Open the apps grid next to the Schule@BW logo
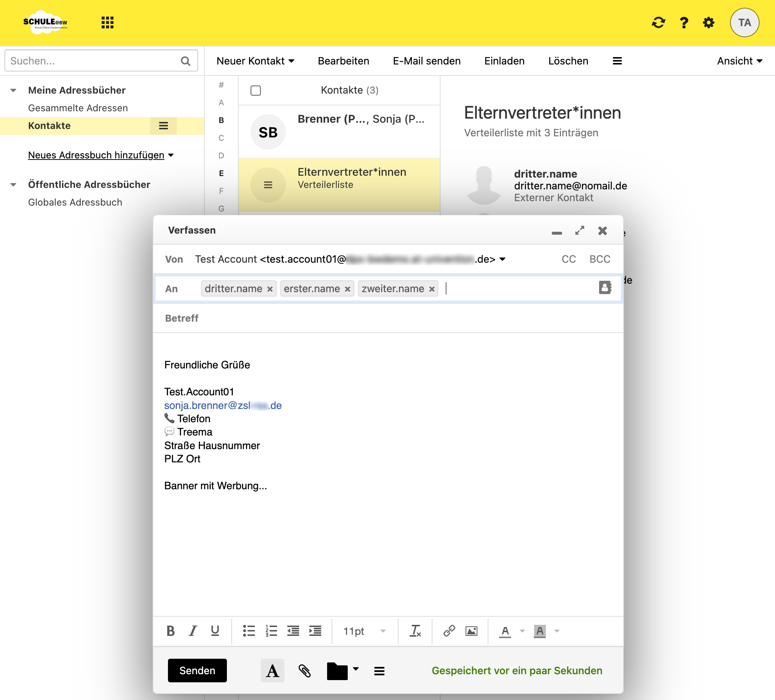This screenshot has width=775, height=700. tap(107, 23)
